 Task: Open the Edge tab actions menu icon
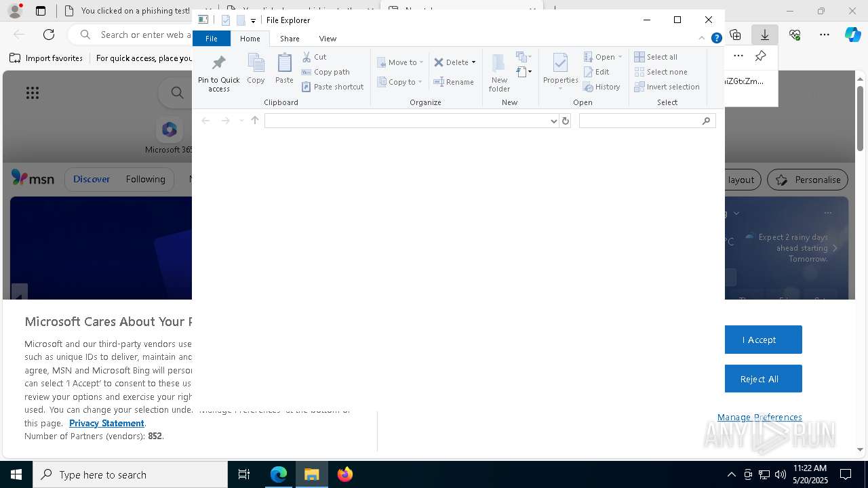coord(41,11)
